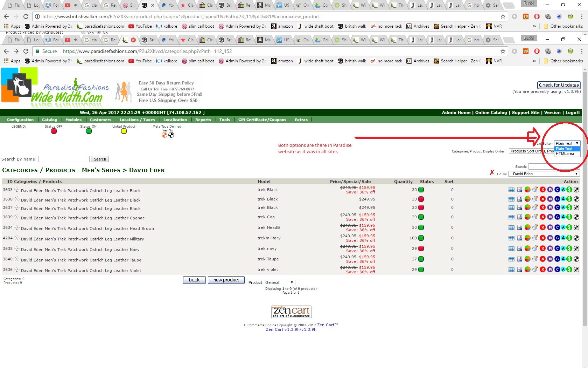Click the image icon for product 3638
The image size is (588, 368).
[x=520, y=199]
